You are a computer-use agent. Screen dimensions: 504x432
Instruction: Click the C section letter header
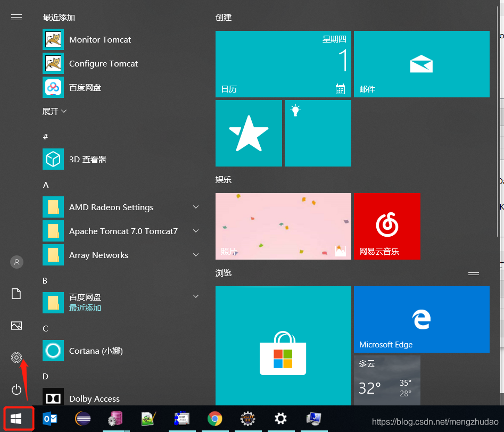(x=45, y=328)
